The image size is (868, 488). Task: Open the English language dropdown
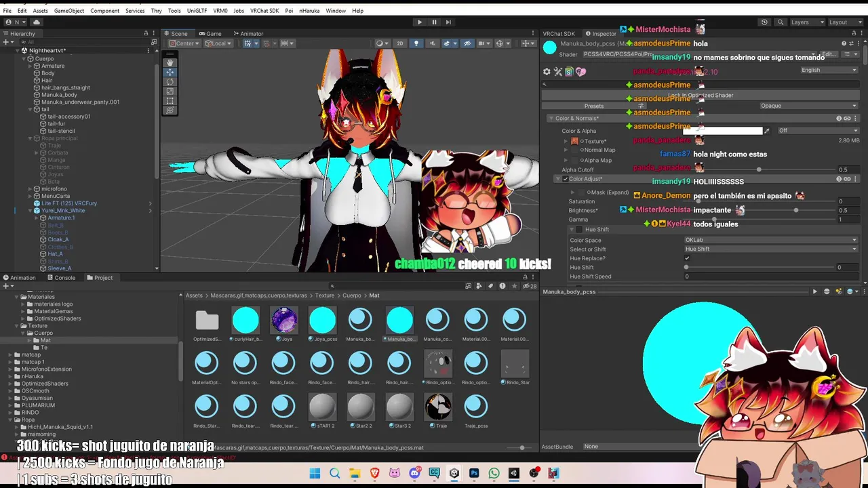[x=829, y=70]
